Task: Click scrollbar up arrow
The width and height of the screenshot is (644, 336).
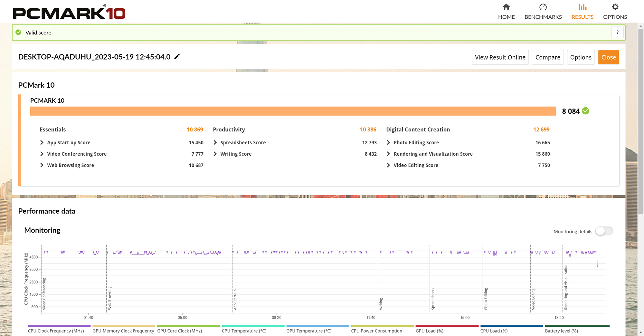Action: 641,26
